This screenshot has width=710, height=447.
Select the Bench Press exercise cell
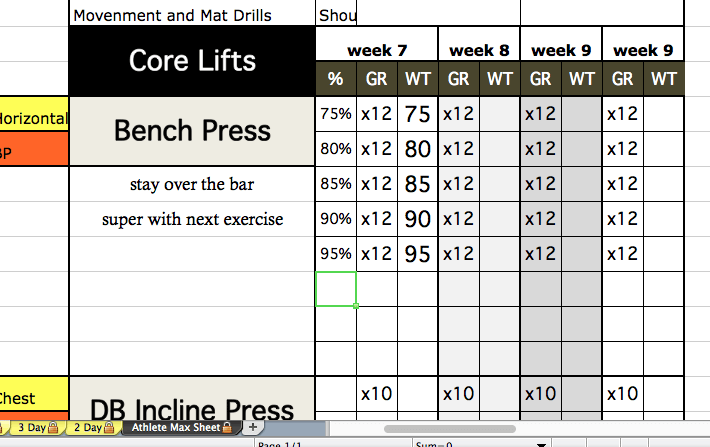pyautogui.click(x=192, y=131)
